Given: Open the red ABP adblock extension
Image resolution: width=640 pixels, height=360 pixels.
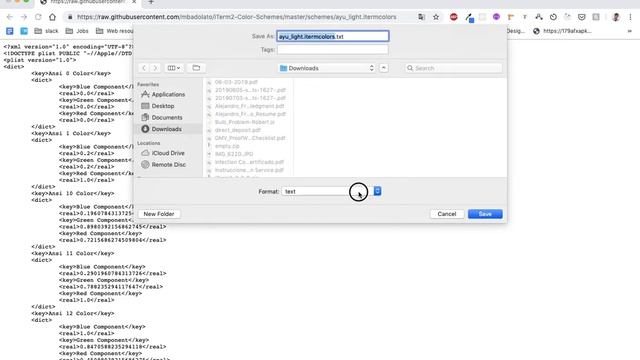Looking at the screenshot, I should [x=453, y=17].
